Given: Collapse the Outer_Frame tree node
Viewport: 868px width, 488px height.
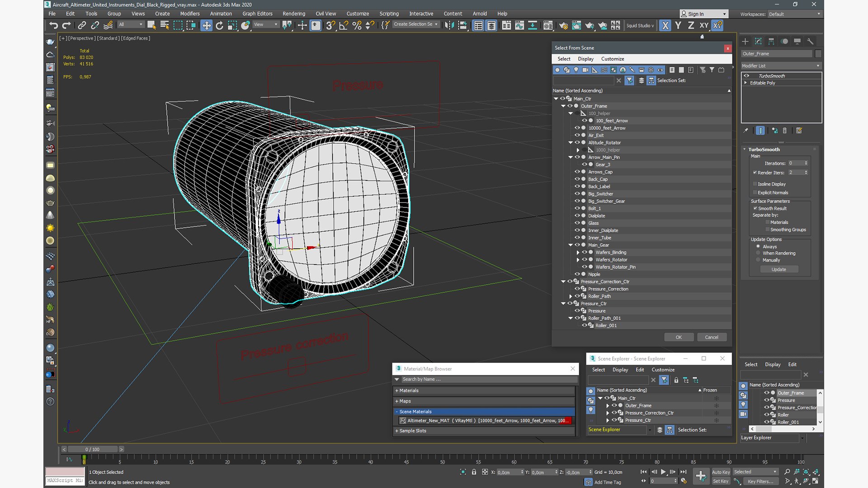Looking at the screenshot, I should pos(563,106).
